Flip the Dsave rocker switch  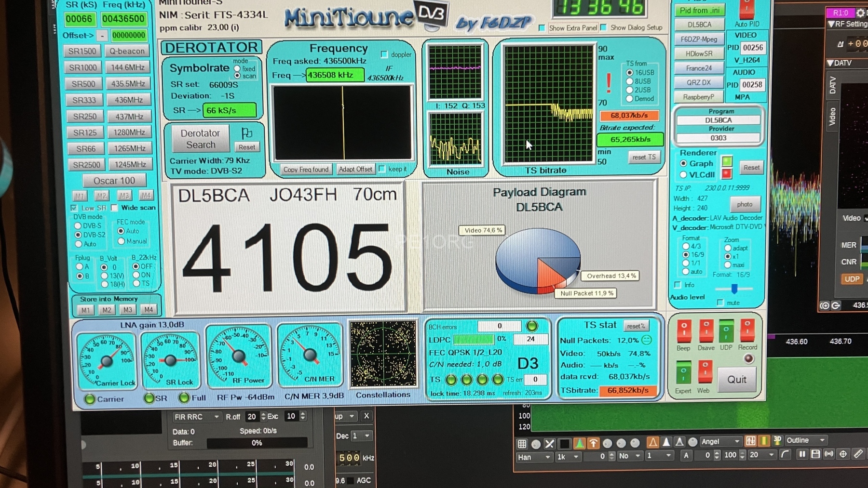pyautogui.click(x=705, y=330)
